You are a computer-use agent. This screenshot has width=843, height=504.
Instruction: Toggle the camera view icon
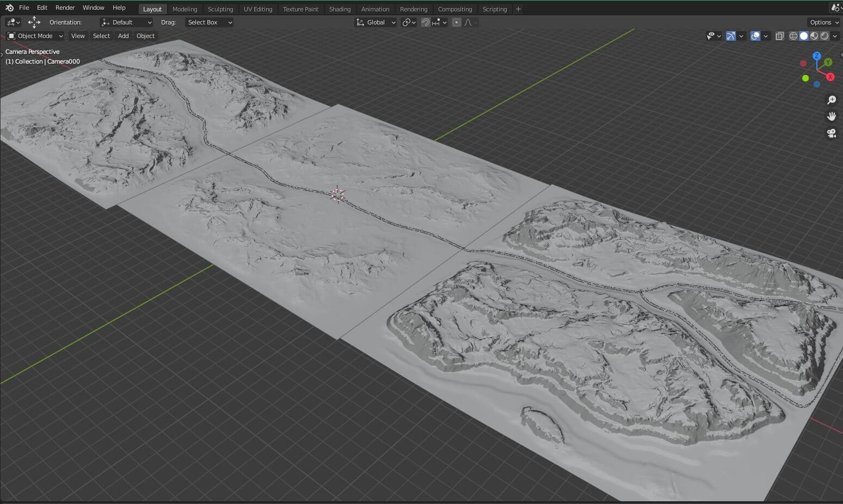[831, 133]
